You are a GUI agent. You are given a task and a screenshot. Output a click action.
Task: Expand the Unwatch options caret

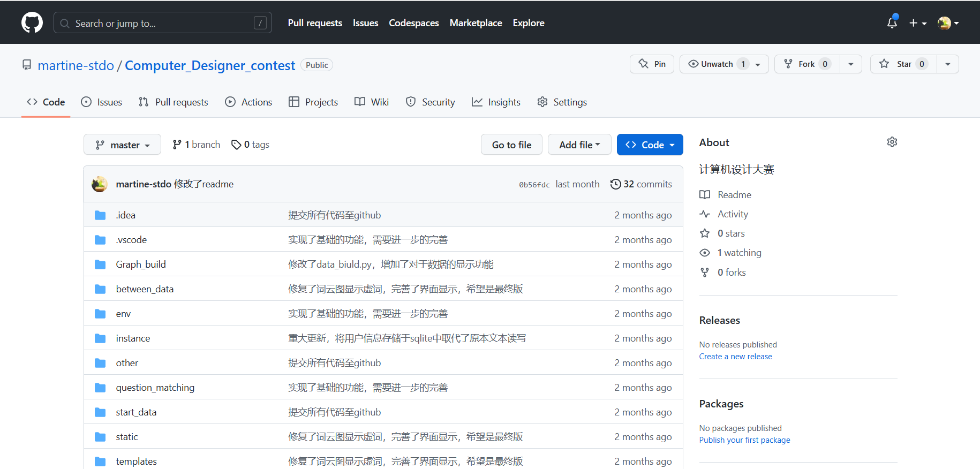coord(758,64)
